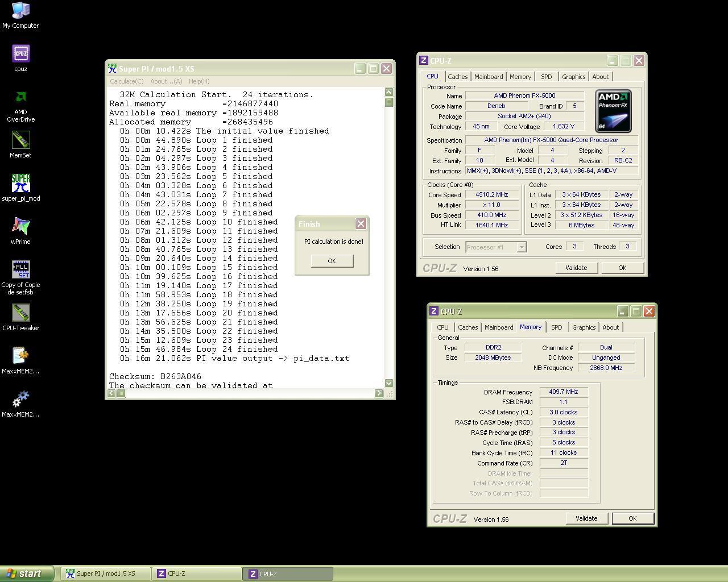Click the AMD Phenom FX logo image
Viewport: 728px width, 582px height.
[613, 111]
